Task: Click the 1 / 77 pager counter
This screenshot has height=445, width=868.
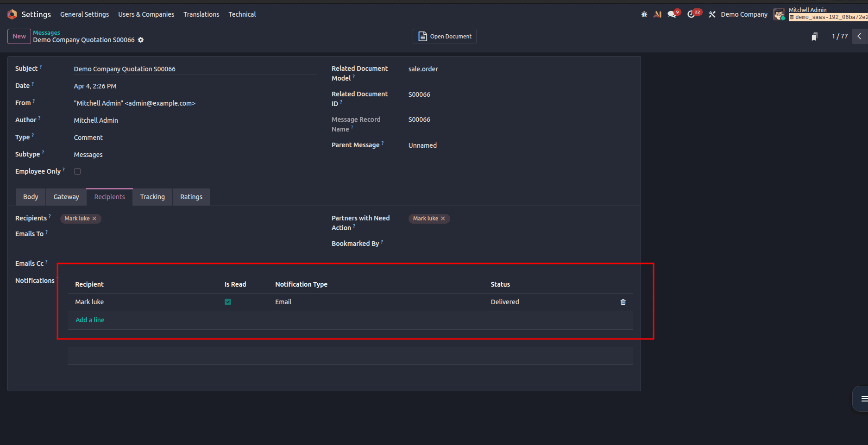Action: 840,36
